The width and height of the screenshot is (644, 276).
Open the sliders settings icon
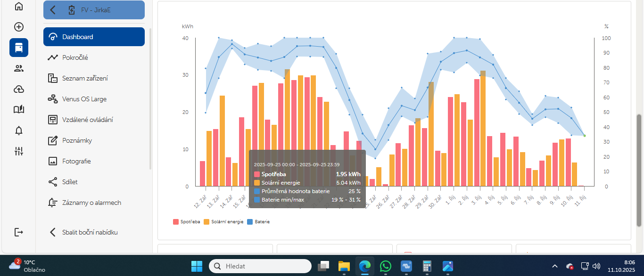click(19, 151)
